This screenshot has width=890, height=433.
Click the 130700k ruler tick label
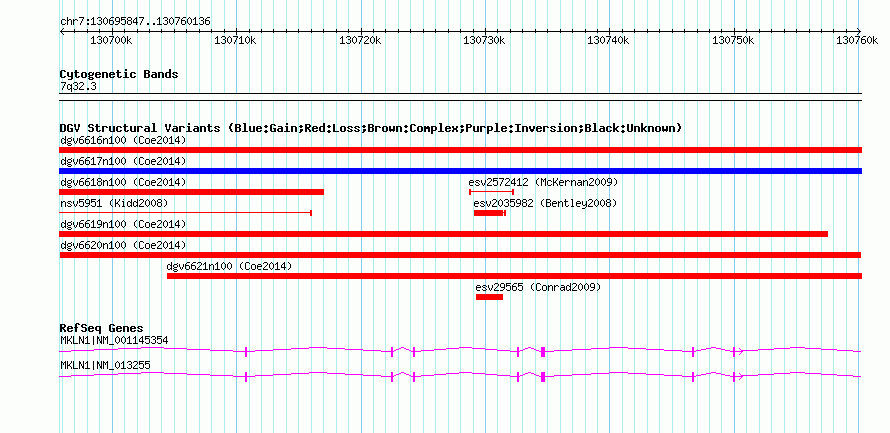[112, 40]
